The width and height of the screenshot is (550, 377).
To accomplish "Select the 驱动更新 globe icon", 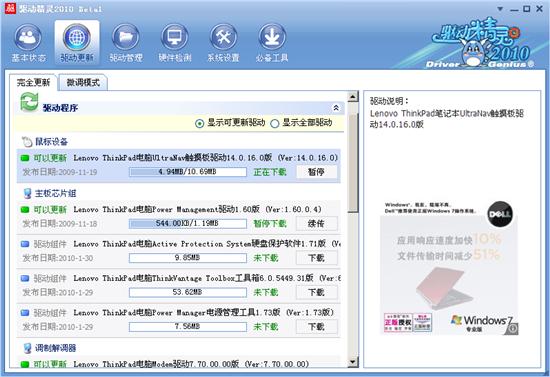I will coord(77,37).
